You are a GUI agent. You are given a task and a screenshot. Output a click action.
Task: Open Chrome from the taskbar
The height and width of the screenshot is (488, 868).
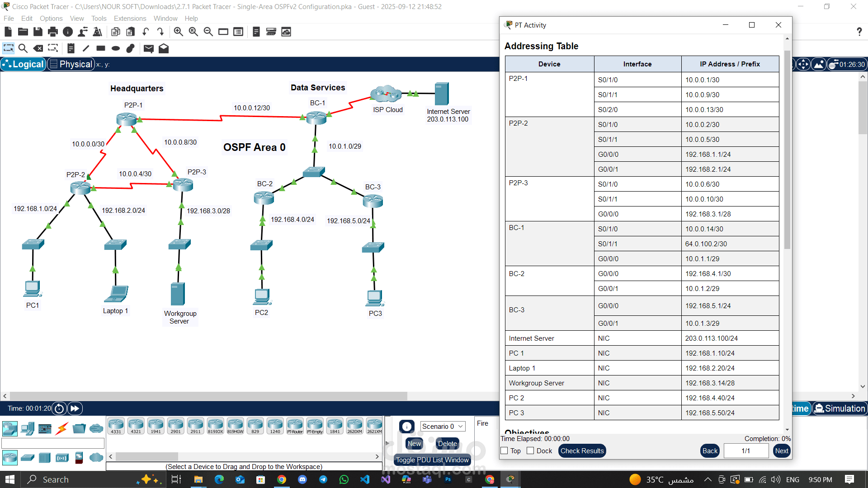point(282,479)
